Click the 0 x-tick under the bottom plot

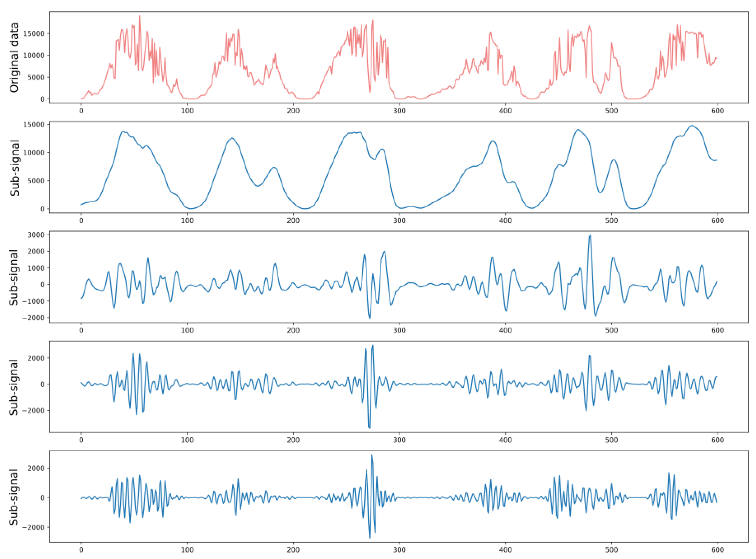tap(81, 550)
